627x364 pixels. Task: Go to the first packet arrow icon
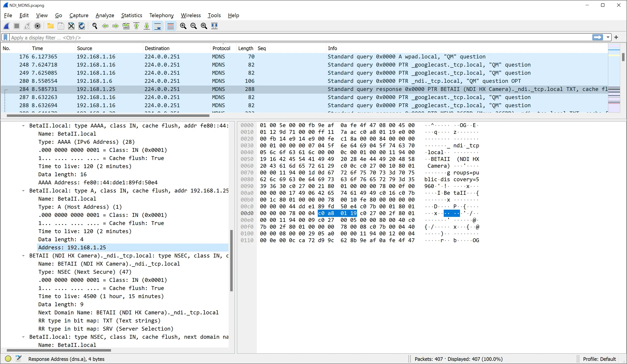[x=136, y=26]
